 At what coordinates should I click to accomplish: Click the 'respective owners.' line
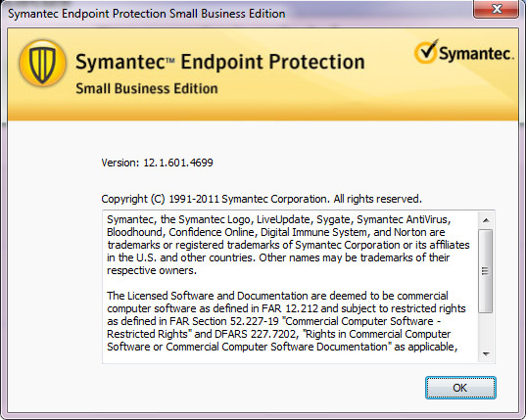[x=152, y=270]
